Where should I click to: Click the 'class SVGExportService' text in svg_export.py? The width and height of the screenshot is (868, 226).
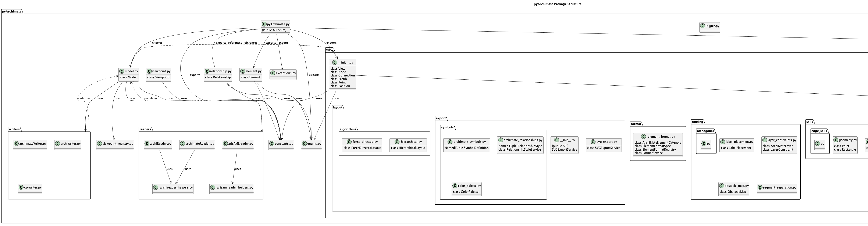pos(604,148)
